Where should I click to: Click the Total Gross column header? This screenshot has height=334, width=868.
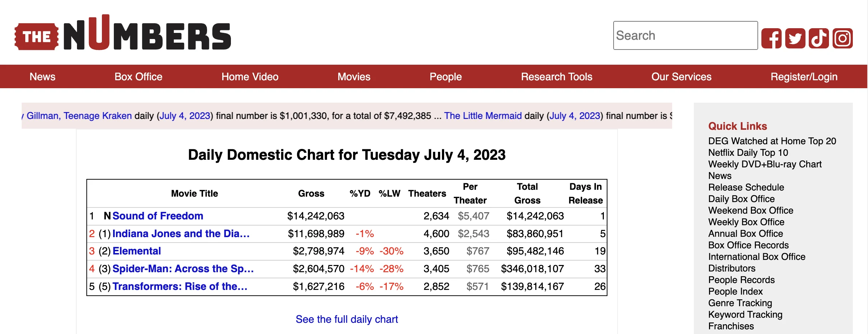[x=527, y=193]
